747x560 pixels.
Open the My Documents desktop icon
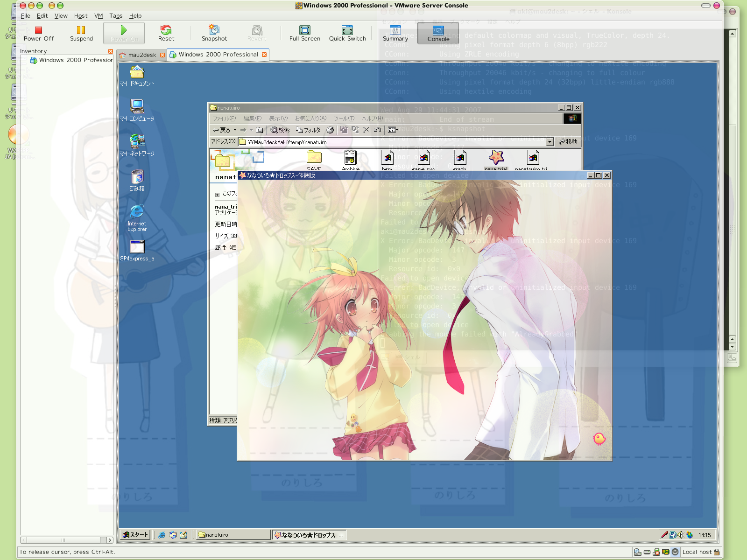click(x=137, y=76)
